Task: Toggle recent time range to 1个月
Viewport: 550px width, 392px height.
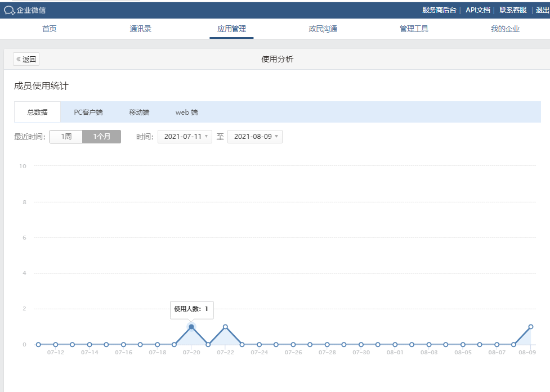Action: tap(102, 137)
